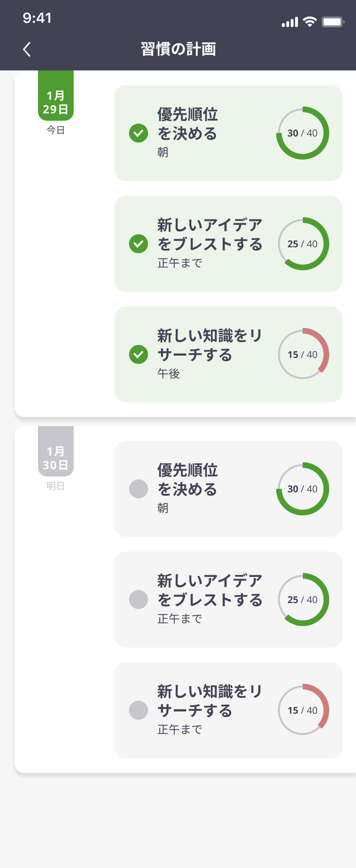Uncheck today's 新しいアイデアをブレストする habit

[138, 244]
